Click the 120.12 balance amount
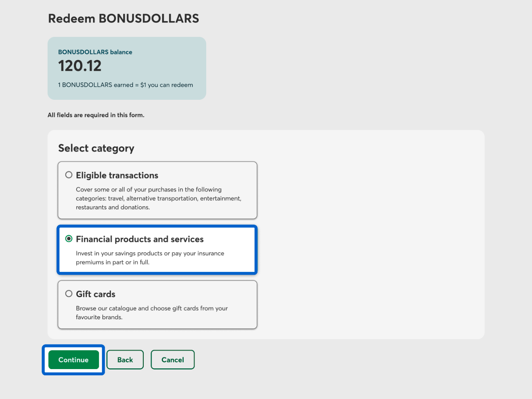532x399 pixels. pos(80,66)
